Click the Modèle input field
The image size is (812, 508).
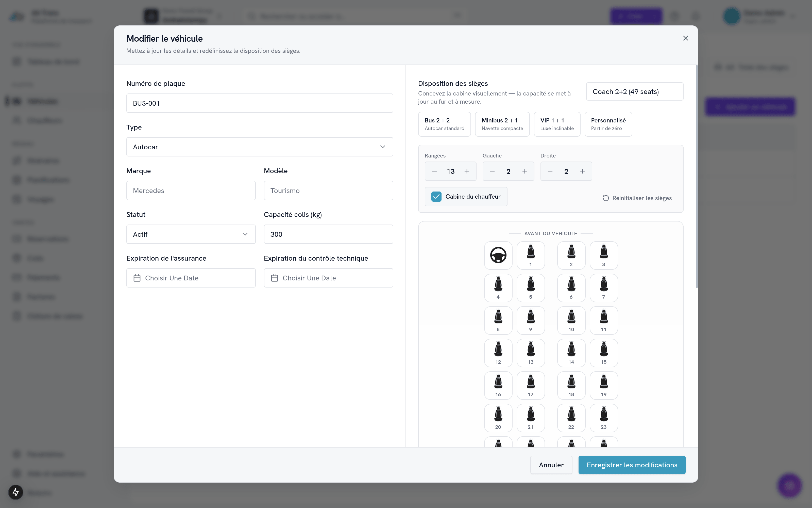tap(329, 190)
